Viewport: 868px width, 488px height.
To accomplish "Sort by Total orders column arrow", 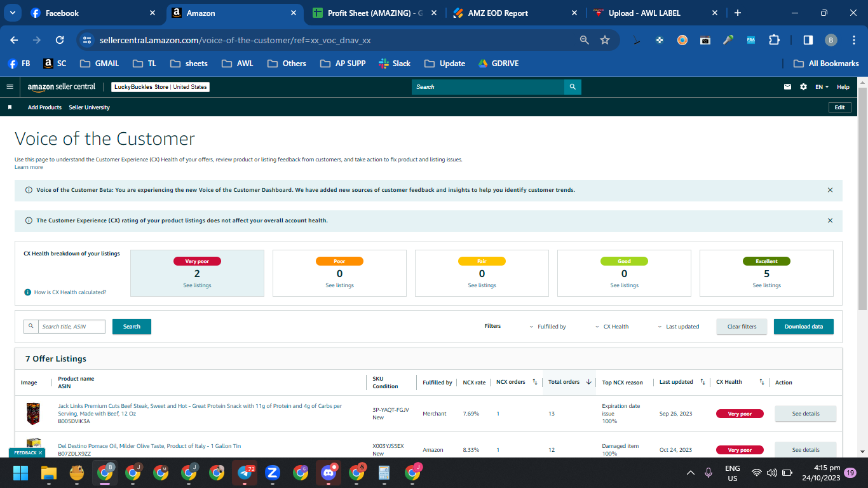I will click(x=588, y=382).
